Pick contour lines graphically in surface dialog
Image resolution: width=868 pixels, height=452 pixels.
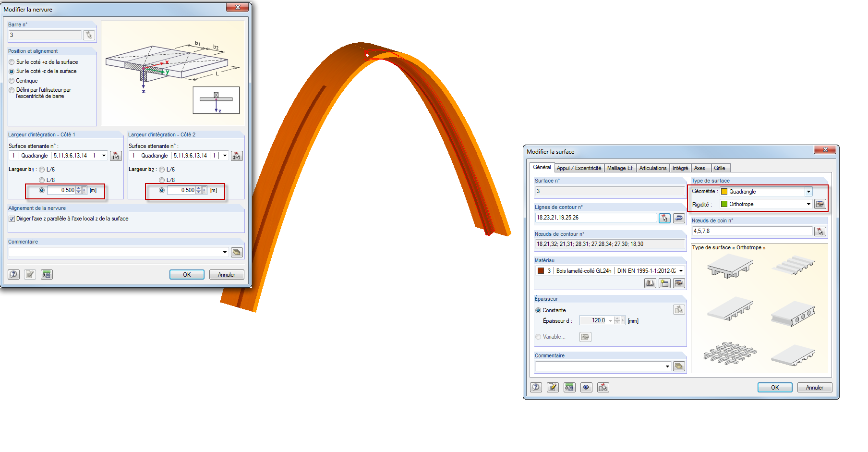(x=664, y=218)
